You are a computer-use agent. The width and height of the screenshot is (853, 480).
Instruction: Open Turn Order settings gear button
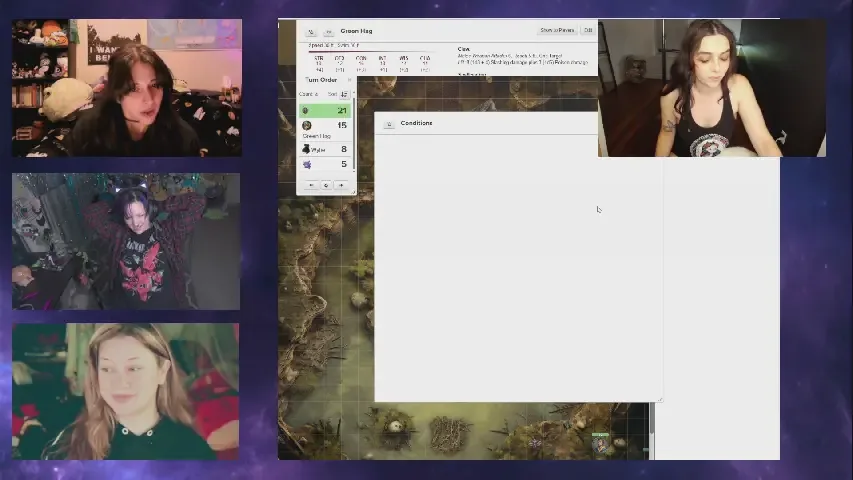326,185
